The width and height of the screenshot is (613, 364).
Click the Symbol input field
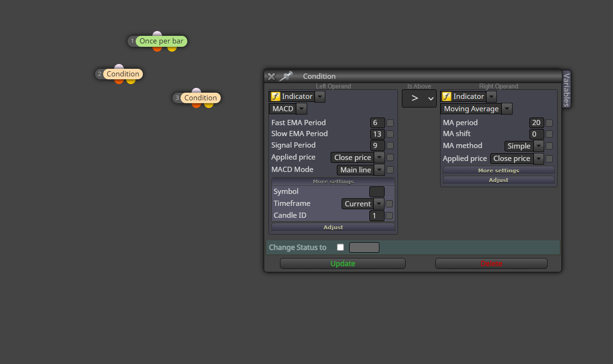(377, 192)
